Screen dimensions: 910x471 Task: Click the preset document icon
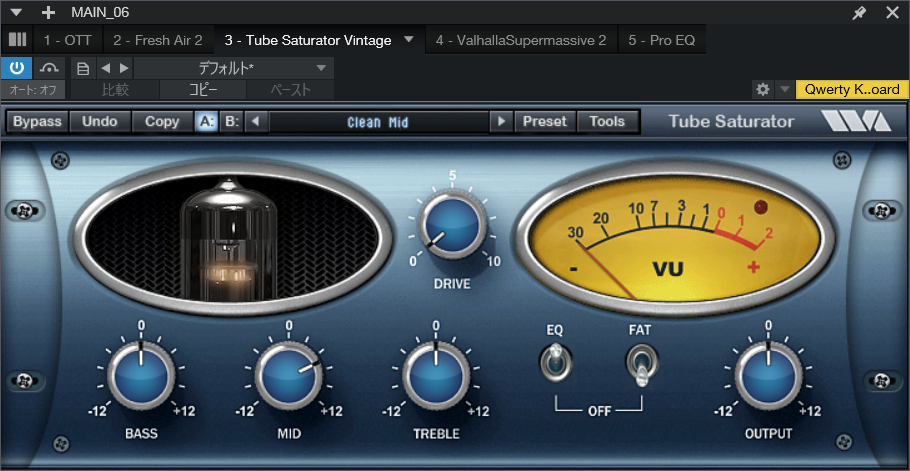(84, 68)
